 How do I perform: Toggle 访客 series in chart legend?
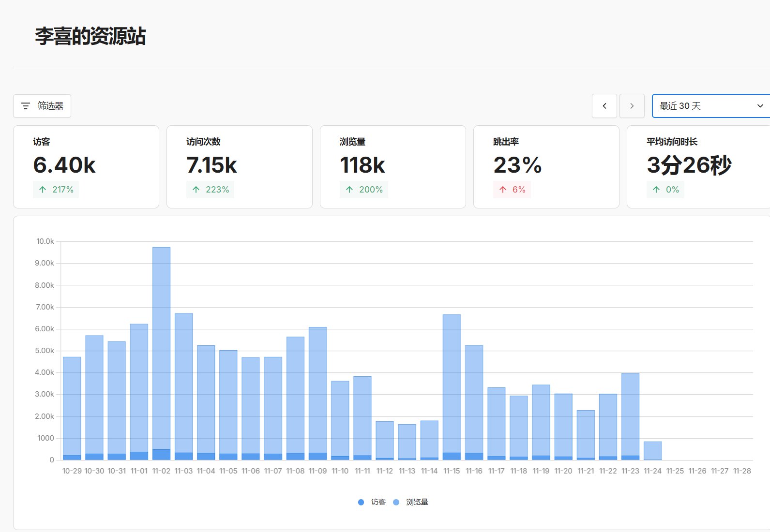click(x=378, y=502)
